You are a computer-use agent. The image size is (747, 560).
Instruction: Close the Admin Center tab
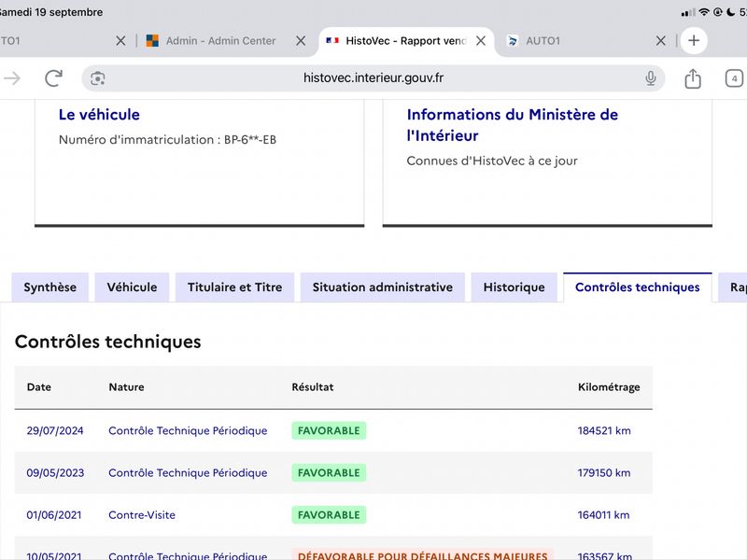point(301,40)
